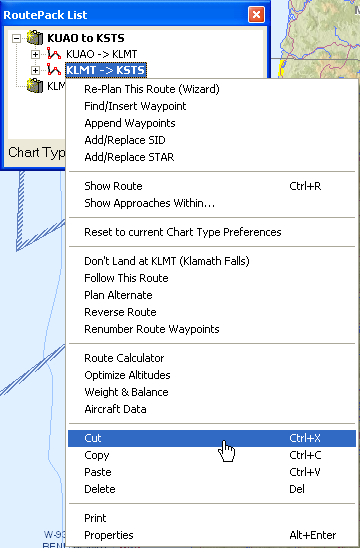Image resolution: width=360 pixels, height=548 pixels.
Task: Click the route icon beside KLMT -> KSTS
Action: [54, 70]
